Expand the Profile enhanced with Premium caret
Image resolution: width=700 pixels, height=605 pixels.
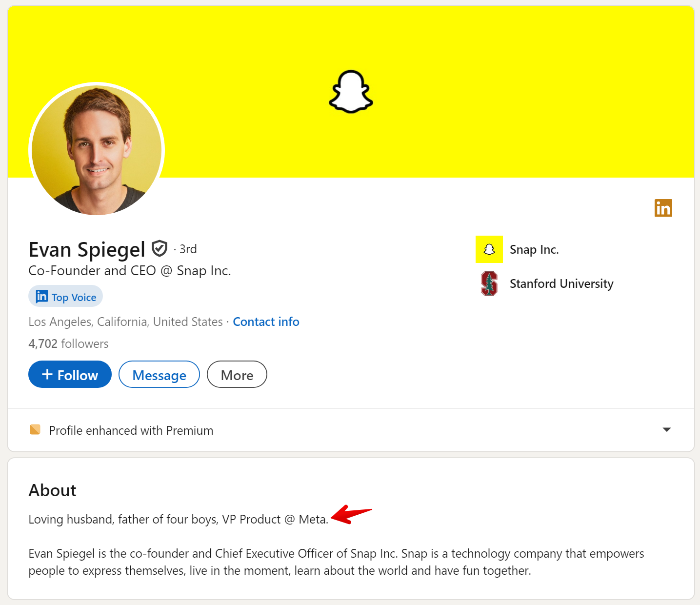pos(666,430)
